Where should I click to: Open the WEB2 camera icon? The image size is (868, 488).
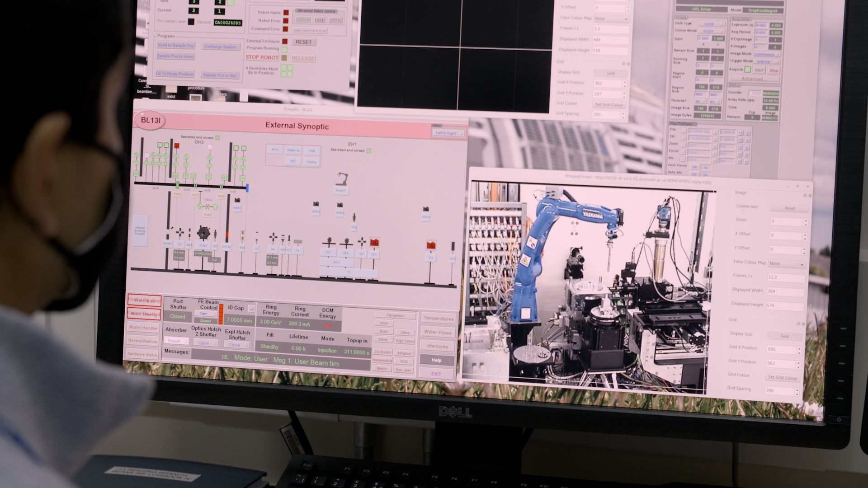point(316,204)
